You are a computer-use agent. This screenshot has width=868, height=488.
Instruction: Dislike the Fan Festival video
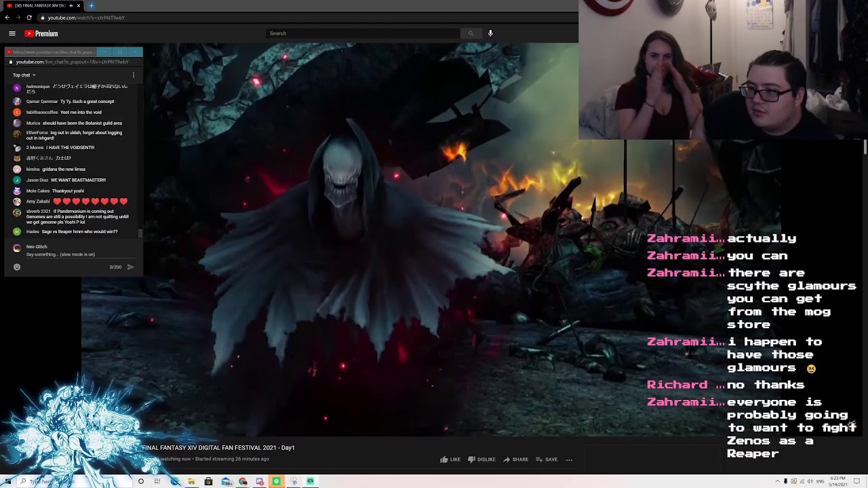coord(481,460)
